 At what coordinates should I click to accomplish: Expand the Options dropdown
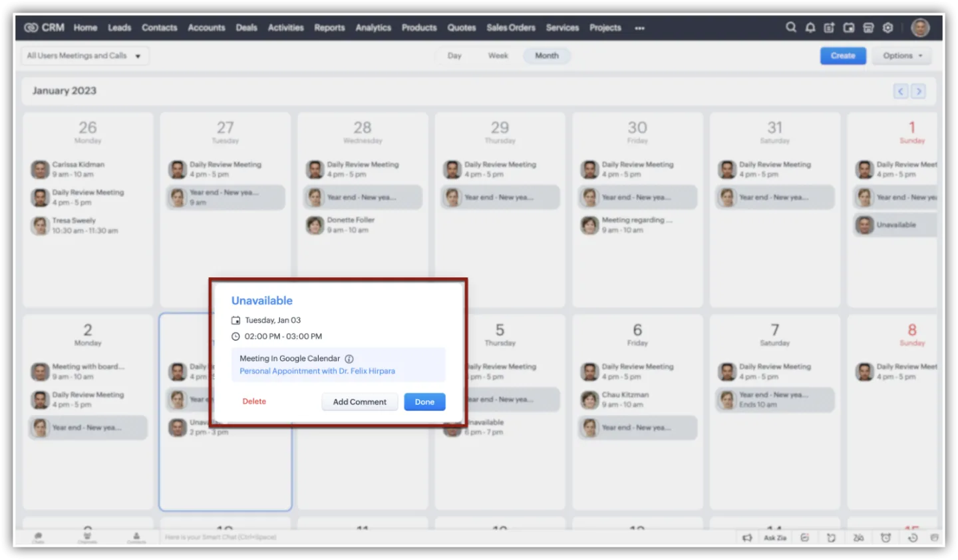(901, 56)
